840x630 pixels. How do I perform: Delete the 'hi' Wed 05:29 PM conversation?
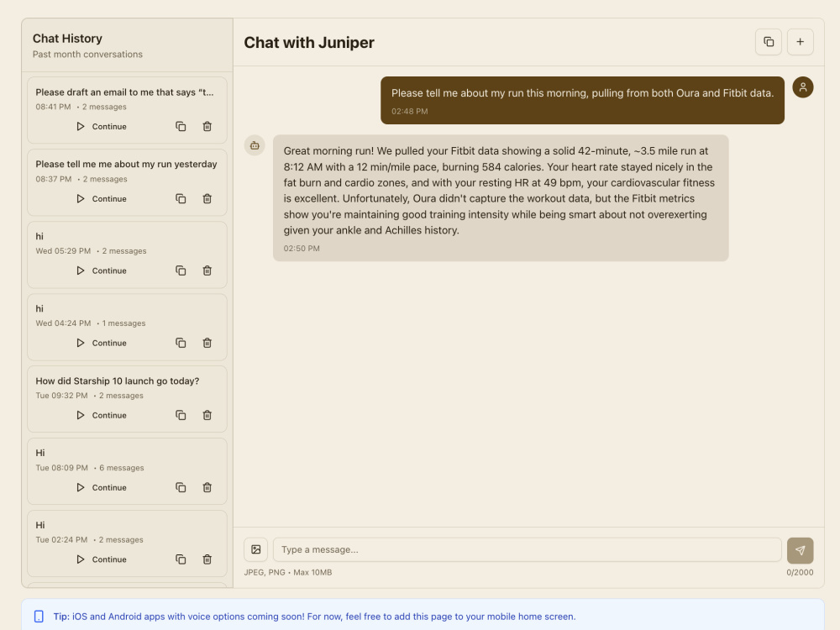(207, 270)
